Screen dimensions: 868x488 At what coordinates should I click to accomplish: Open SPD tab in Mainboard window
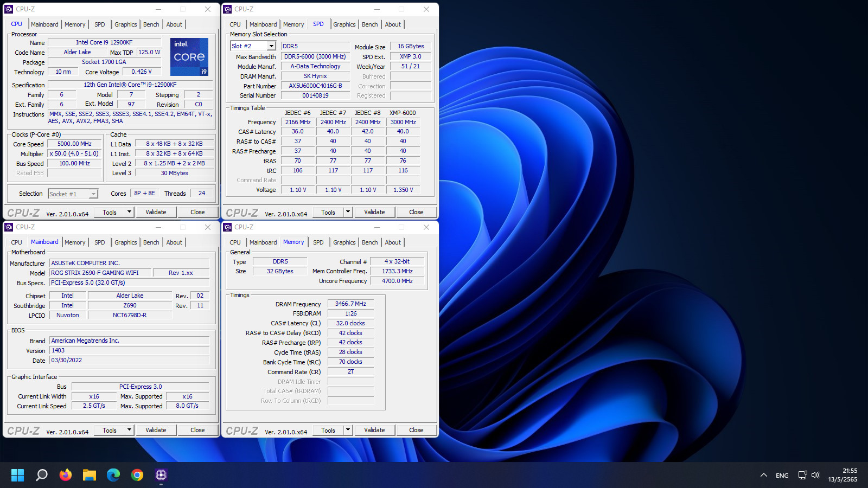pyautogui.click(x=100, y=242)
